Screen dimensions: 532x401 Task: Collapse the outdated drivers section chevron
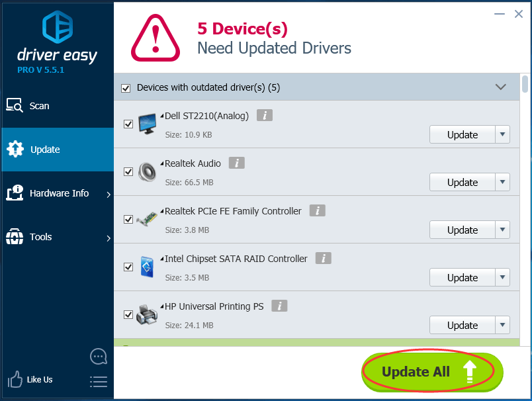[x=500, y=87]
